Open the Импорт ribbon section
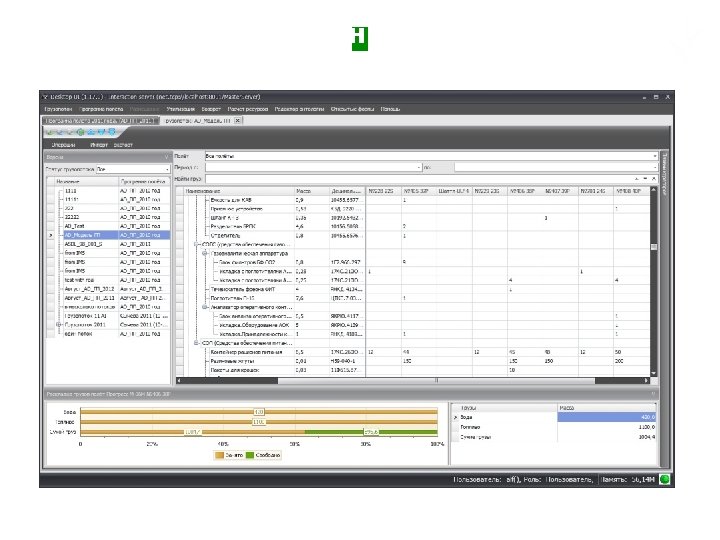 99,145
